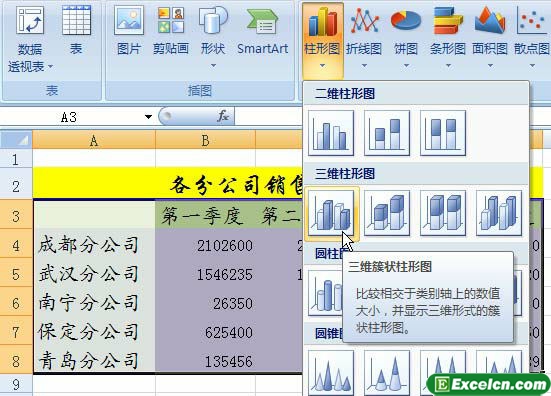Choose 2-D 100% stacked column chart
Screen dimensions: 551x396
(x=443, y=133)
